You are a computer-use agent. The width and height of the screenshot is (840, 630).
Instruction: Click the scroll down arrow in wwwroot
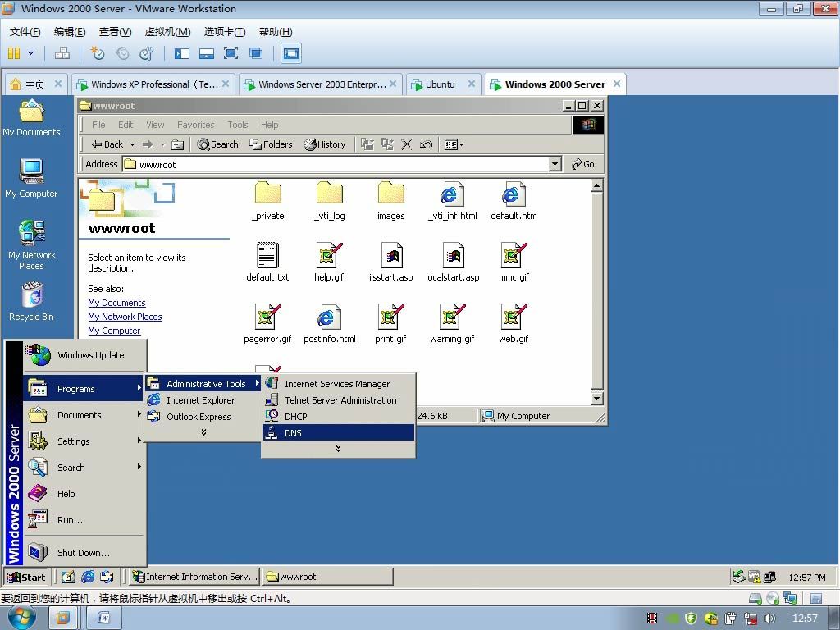(597, 398)
